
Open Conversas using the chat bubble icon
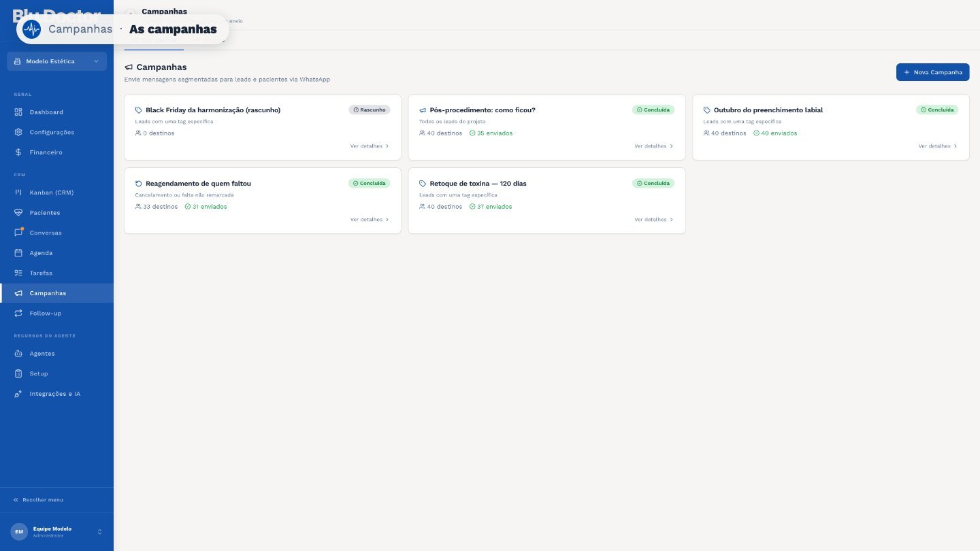18,233
